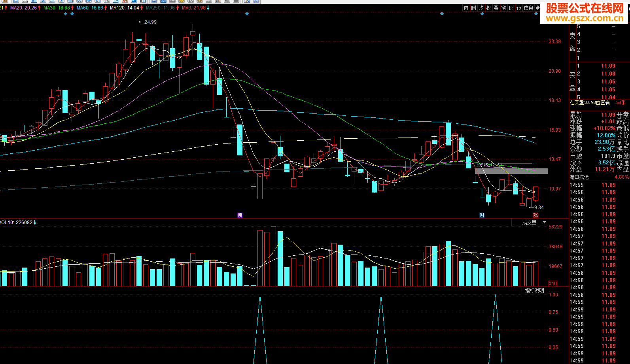Select buy level 2 price 11.08

click(x=608, y=74)
